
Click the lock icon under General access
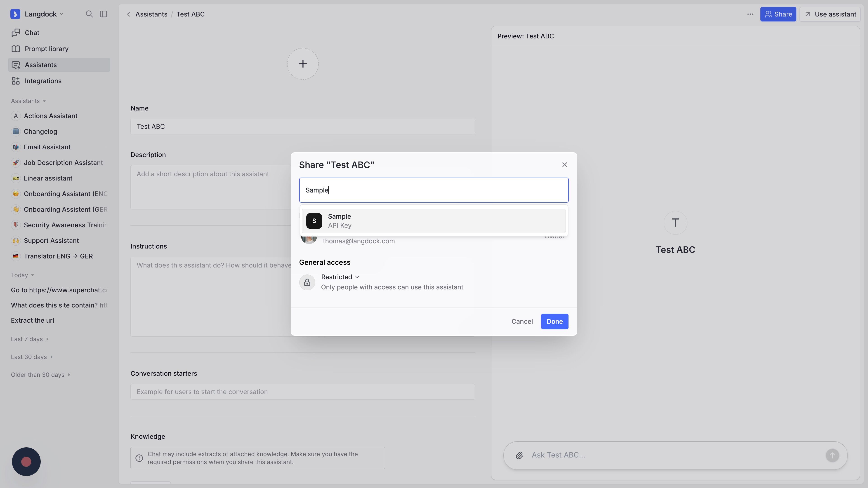(307, 282)
